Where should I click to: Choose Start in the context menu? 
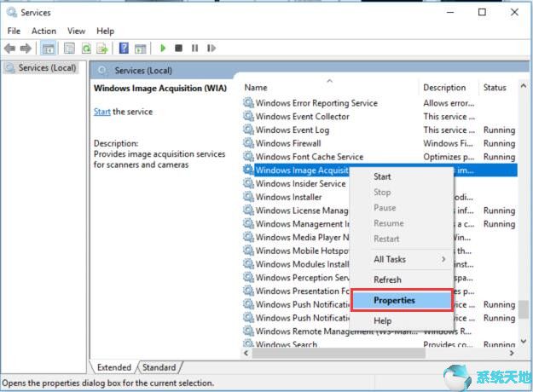[402, 176]
